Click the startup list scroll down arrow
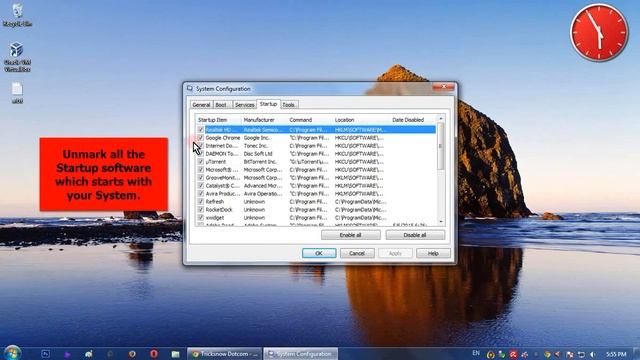 tap(441, 222)
